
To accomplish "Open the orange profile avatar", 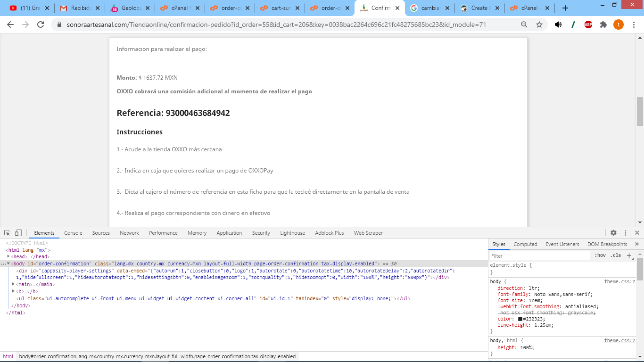I will pos(619,25).
